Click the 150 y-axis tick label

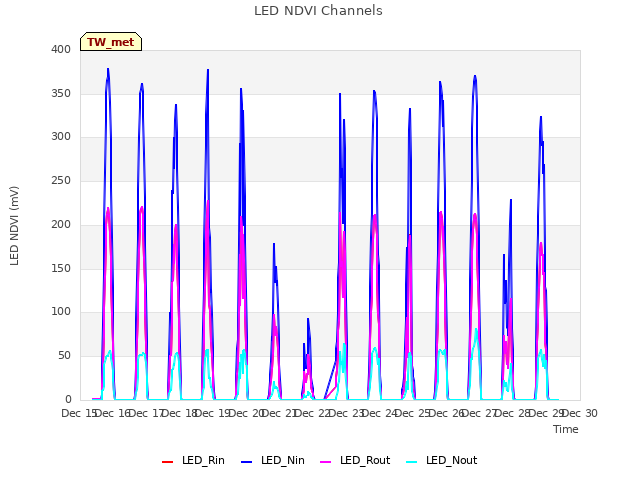61,268
